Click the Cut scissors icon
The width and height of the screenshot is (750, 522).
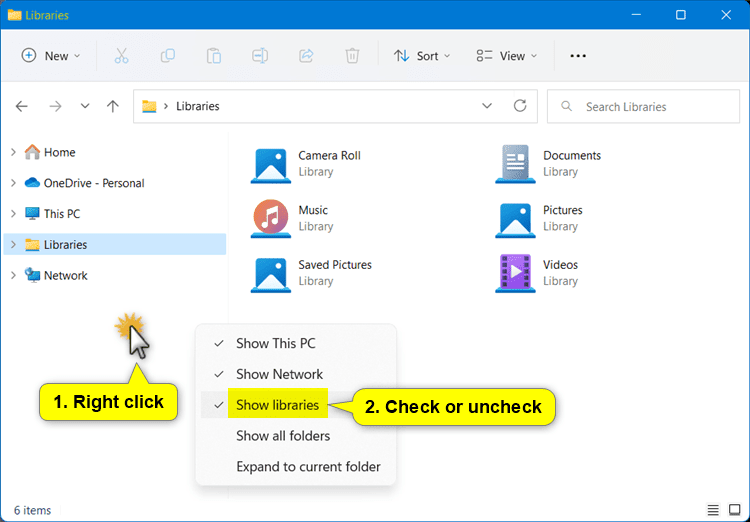pyautogui.click(x=121, y=56)
